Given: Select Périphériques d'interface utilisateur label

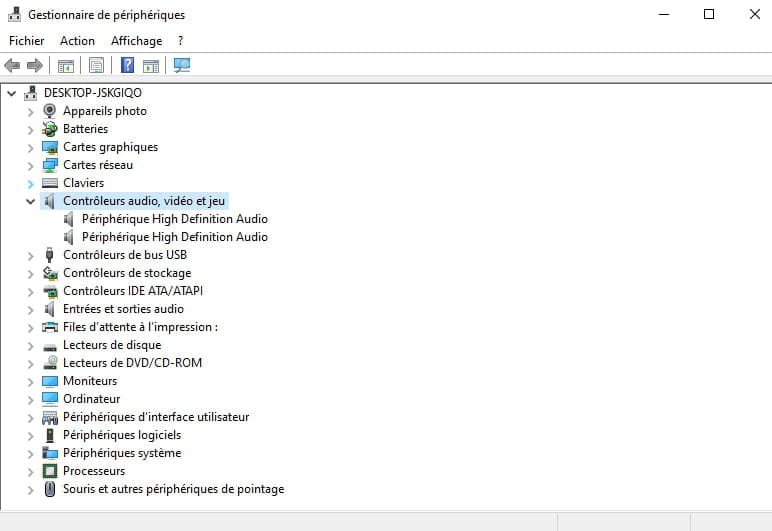Looking at the screenshot, I should pos(156,417).
